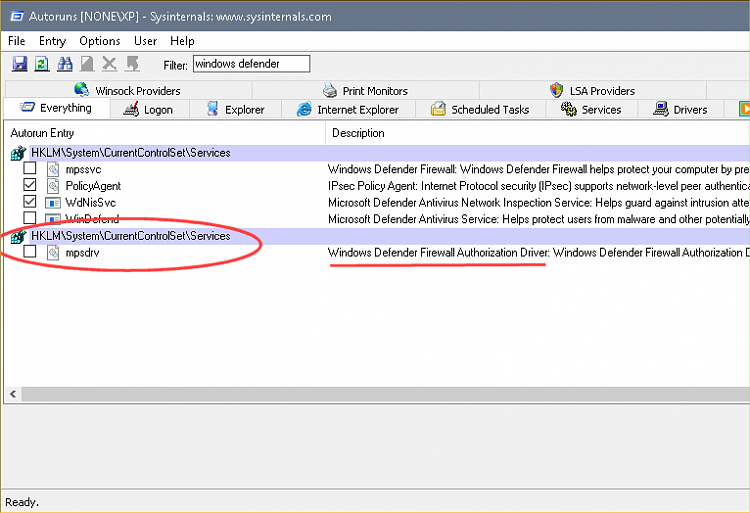750x513 pixels.
Task: Switch to the Services tab
Action: [592, 109]
